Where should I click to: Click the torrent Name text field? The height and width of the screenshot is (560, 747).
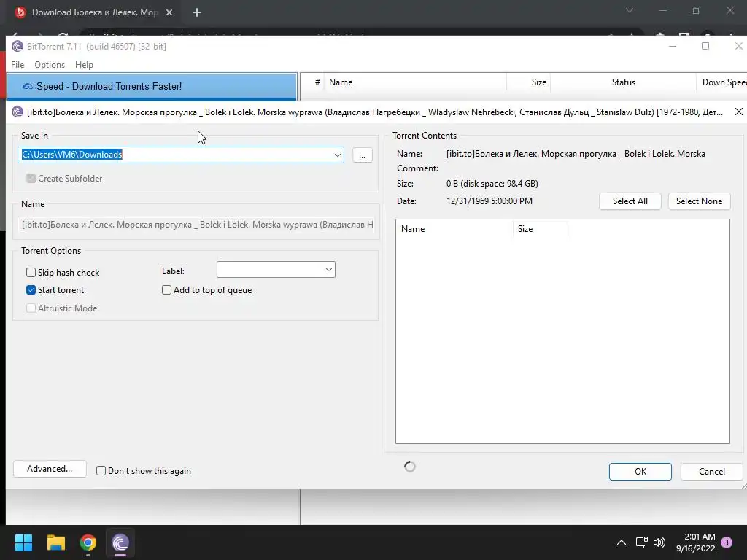[197, 225]
